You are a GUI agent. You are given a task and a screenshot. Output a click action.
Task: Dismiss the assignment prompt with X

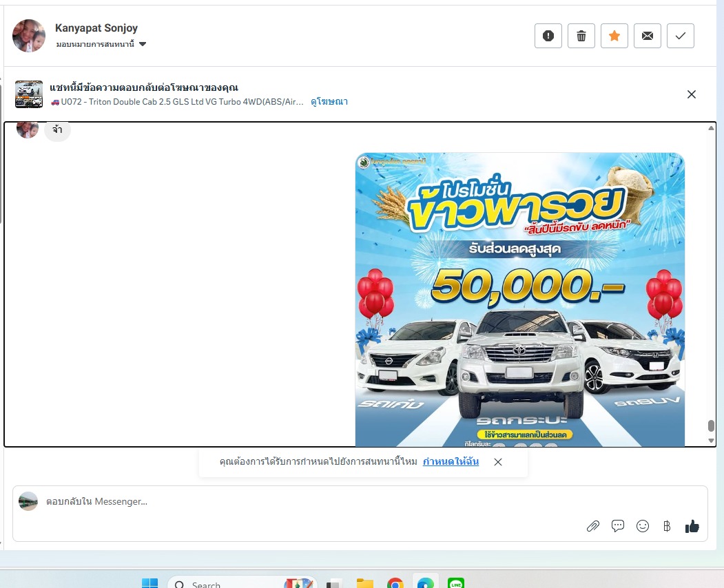coord(498,462)
